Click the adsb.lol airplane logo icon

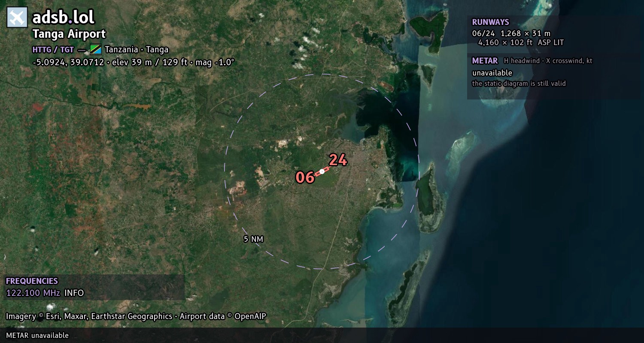click(17, 18)
